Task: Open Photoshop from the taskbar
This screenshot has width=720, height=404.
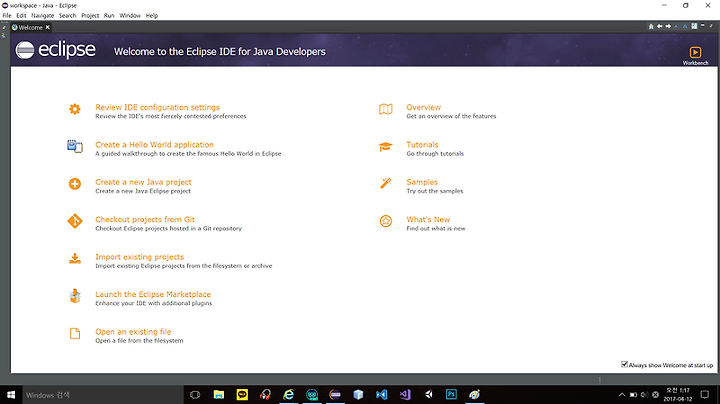Action: (451, 394)
